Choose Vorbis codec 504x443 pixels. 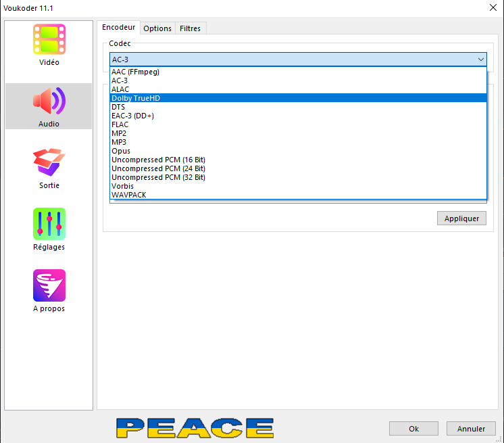click(298, 186)
